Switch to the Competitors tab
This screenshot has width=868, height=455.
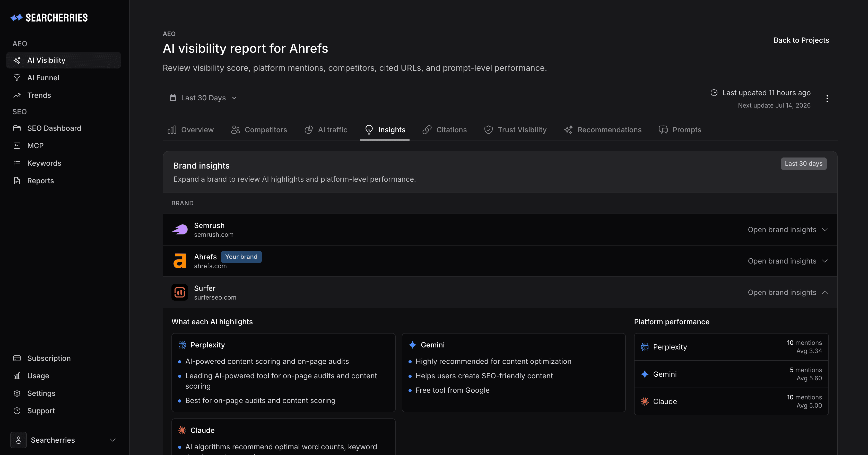point(259,130)
